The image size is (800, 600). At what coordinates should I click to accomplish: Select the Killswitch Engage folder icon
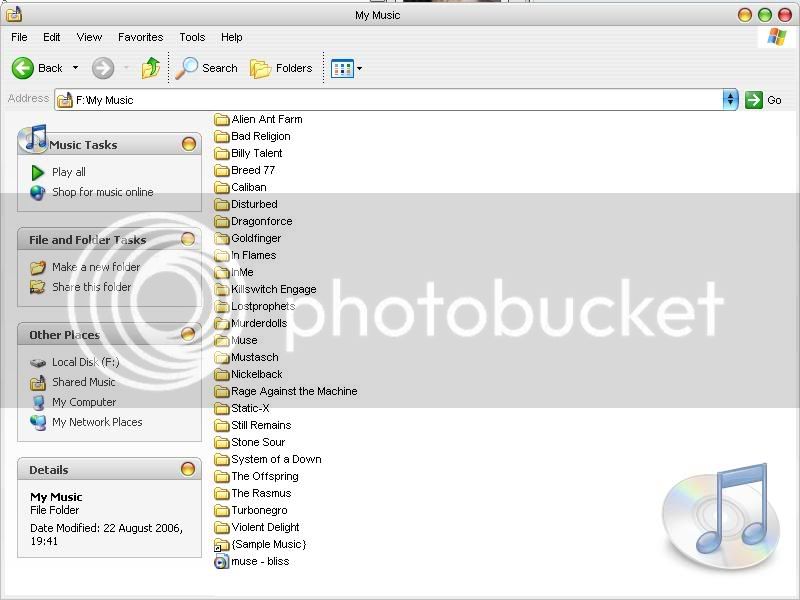point(221,290)
